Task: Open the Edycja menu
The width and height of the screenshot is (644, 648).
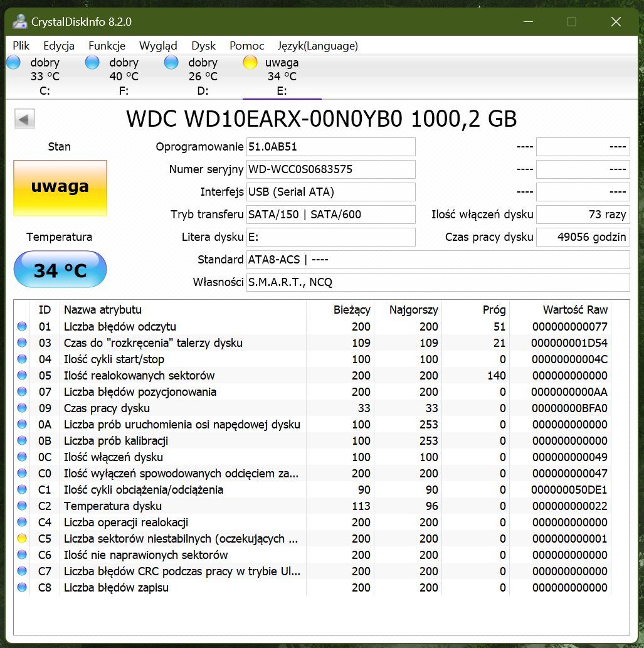Action: click(59, 45)
